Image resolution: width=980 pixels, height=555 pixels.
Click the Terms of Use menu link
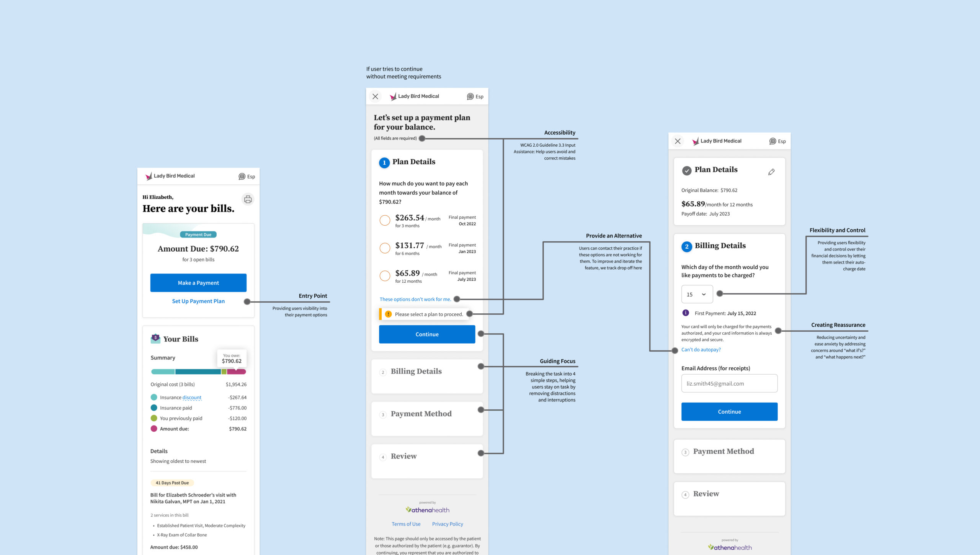405,524
